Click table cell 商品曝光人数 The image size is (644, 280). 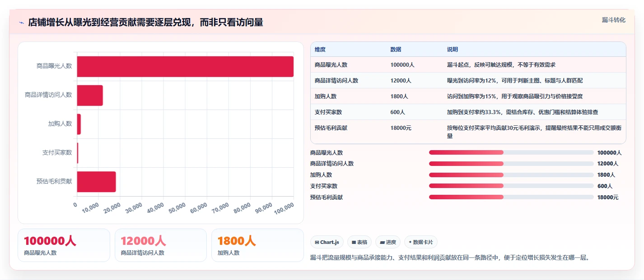pyautogui.click(x=331, y=65)
